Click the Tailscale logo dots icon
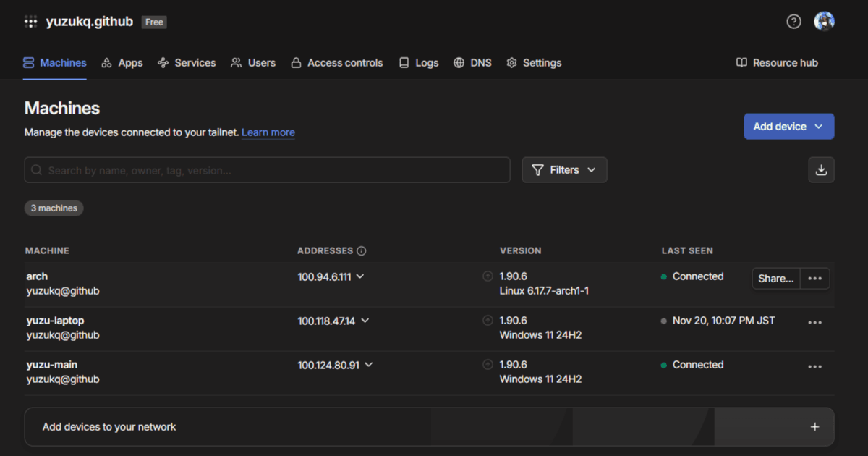The width and height of the screenshot is (868, 456). [30, 22]
